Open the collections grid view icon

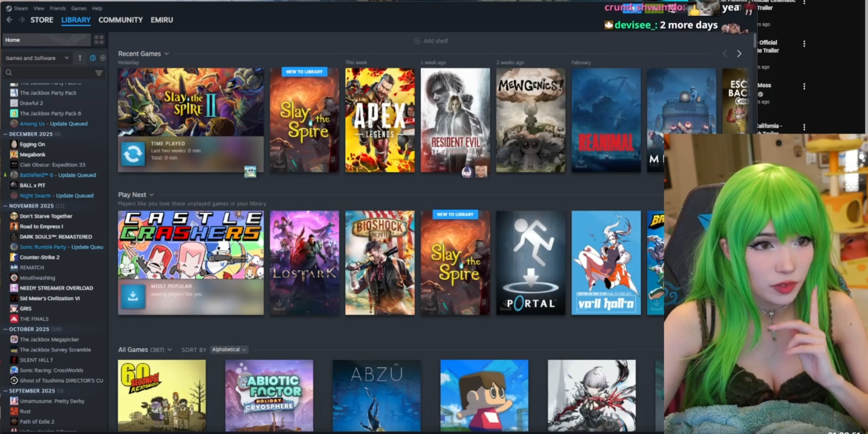point(99,40)
